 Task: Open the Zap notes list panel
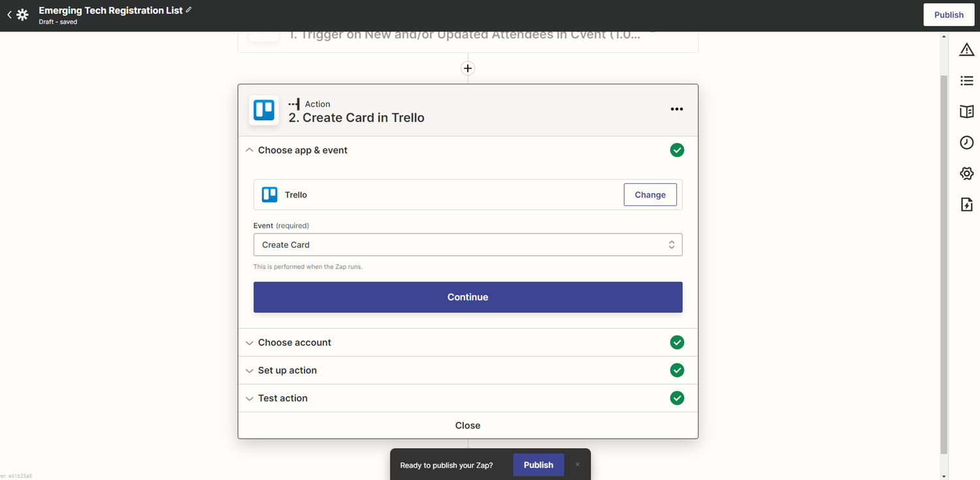click(966, 80)
